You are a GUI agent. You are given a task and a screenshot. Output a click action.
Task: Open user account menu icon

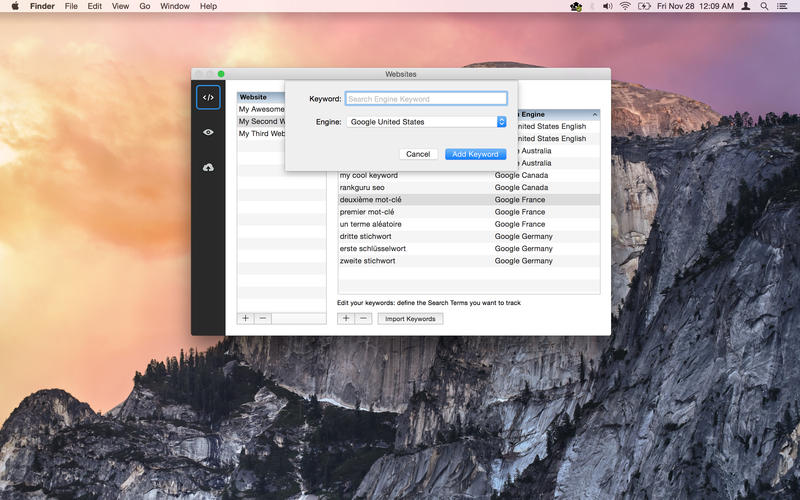tap(745, 6)
